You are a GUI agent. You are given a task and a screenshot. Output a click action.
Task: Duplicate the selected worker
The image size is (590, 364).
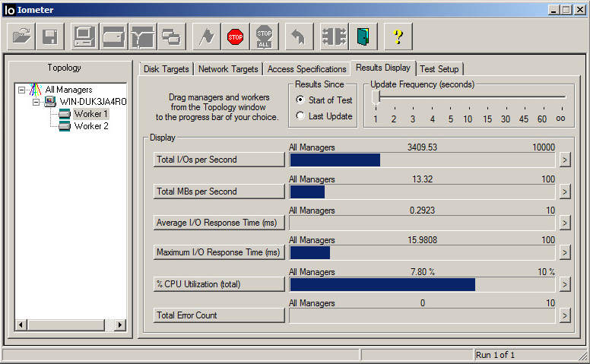point(172,36)
